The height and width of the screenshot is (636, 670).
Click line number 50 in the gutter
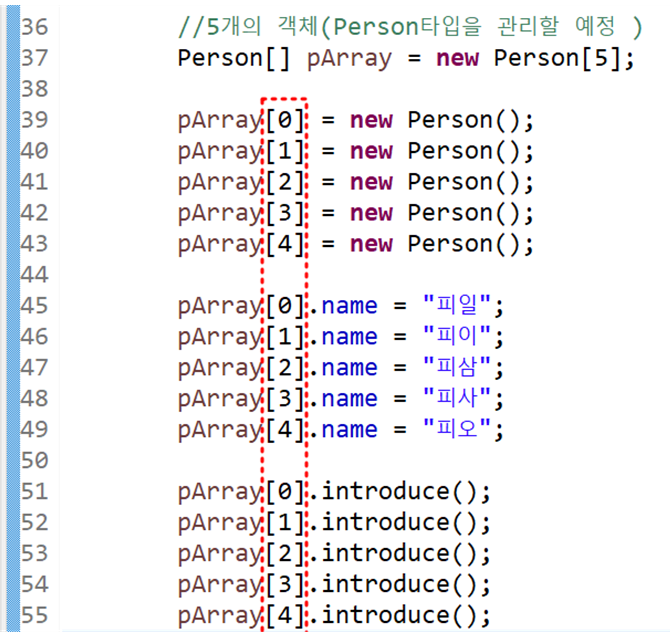coord(35,461)
